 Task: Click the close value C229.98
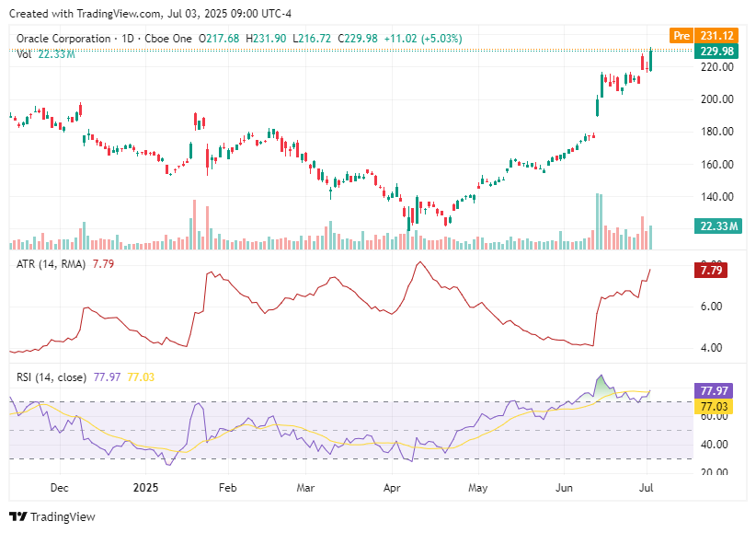[358, 39]
